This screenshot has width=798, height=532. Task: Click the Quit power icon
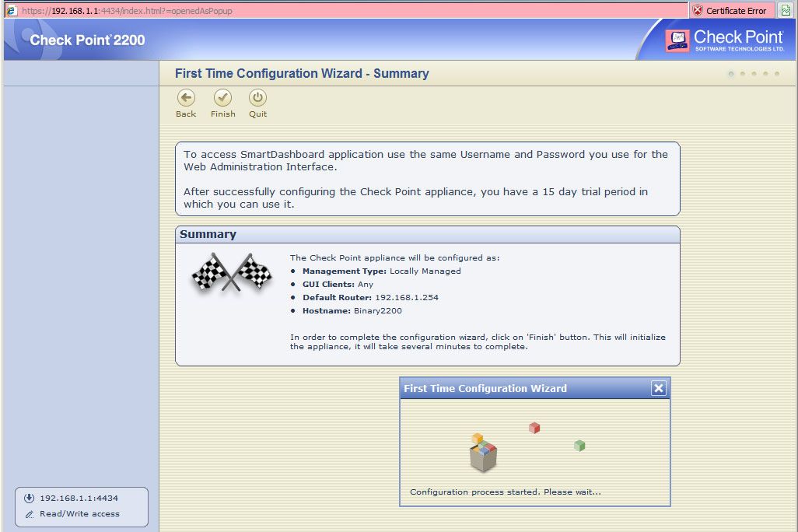[257, 98]
